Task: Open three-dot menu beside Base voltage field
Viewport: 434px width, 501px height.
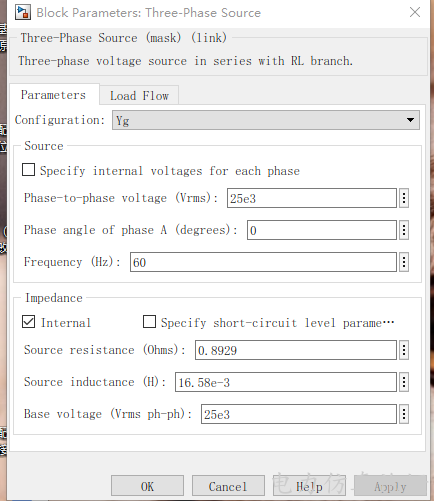Action: tap(404, 414)
